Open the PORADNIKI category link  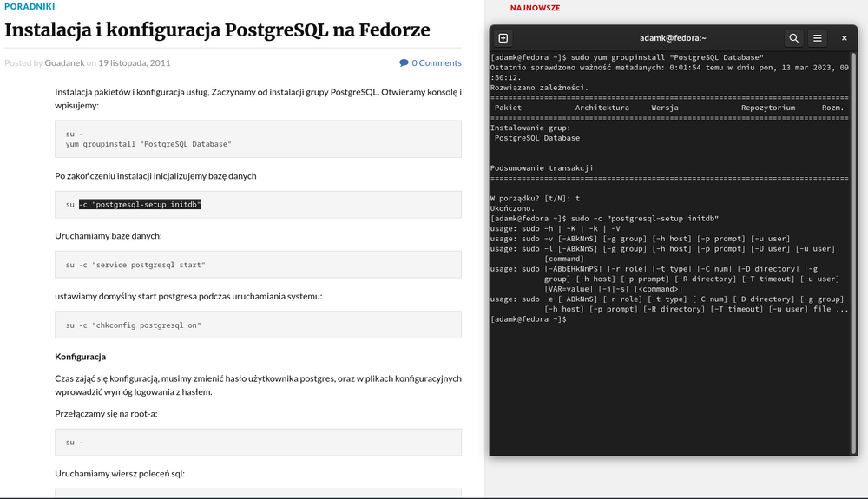(x=30, y=6)
